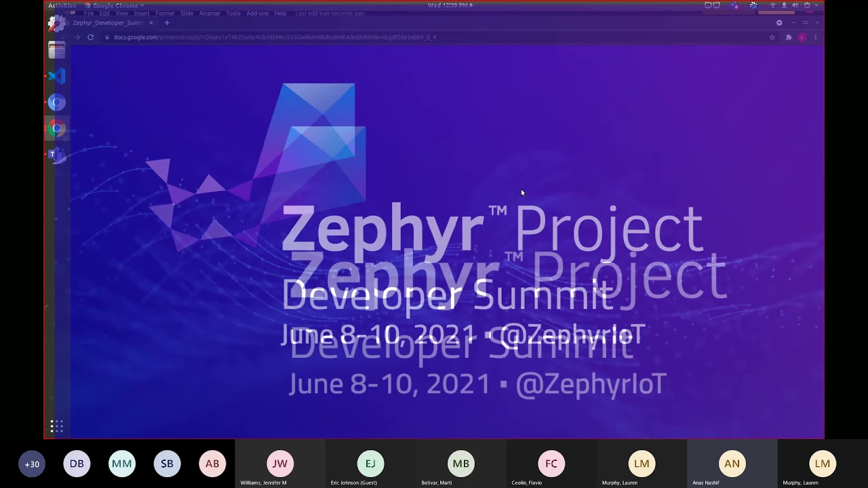The image size is (868, 488).
Task: Select participant avatar DB
Action: 77,464
